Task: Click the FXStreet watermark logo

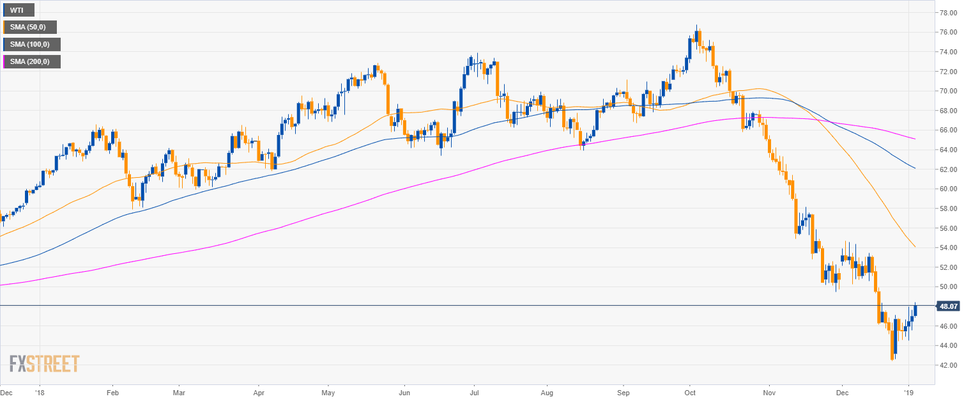Action: coord(44,364)
